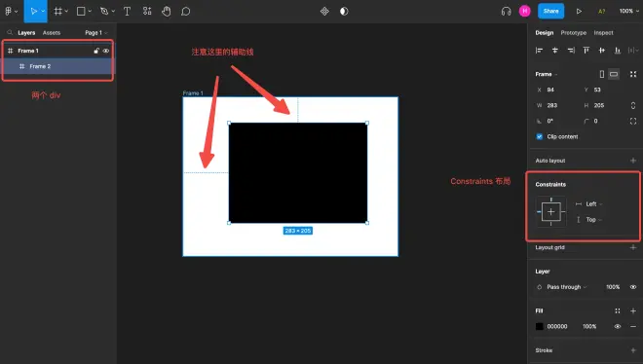Click the W width field
The image size is (643, 364).
[x=555, y=105]
